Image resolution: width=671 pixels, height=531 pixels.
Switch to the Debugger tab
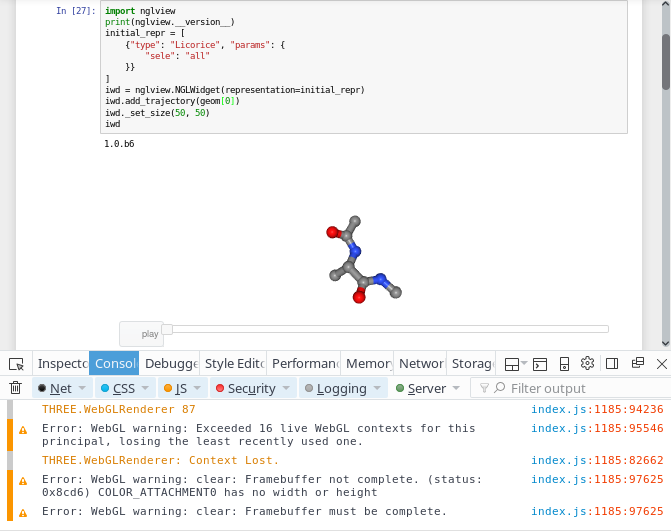[169, 363]
